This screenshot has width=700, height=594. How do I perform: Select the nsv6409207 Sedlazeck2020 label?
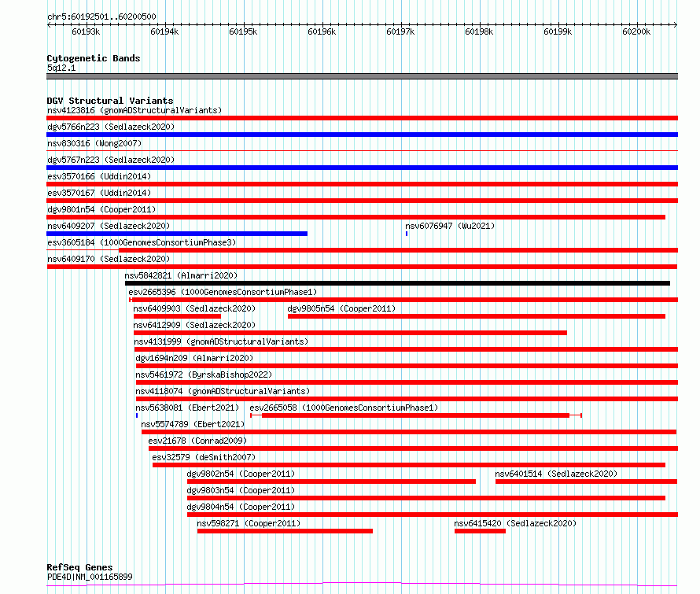click(109, 226)
